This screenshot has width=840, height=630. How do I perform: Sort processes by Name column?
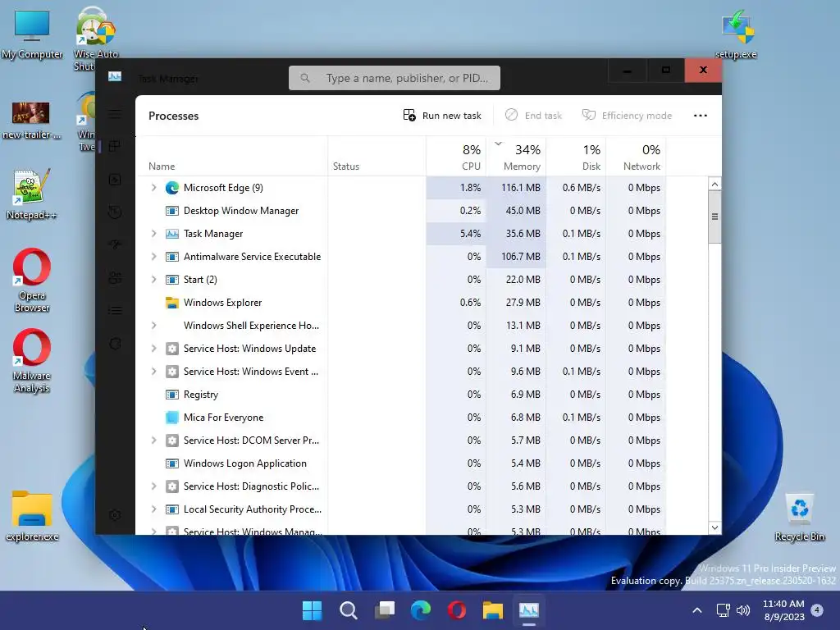coord(231,157)
